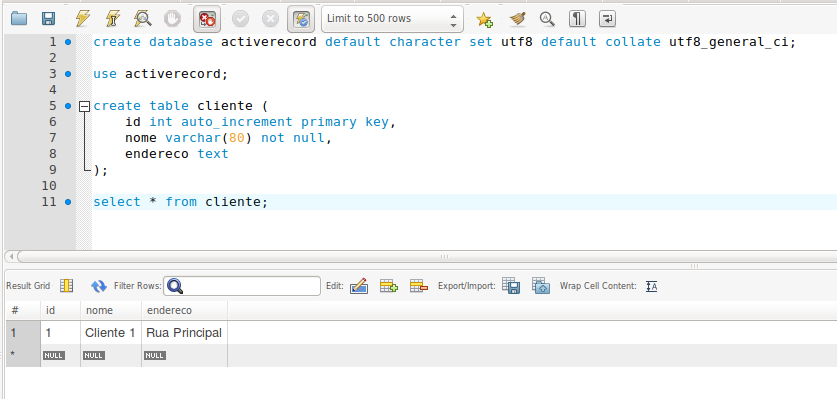Sort by endereco column header
Viewport: 837px width, 399px height.
click(x=185, y=310)
